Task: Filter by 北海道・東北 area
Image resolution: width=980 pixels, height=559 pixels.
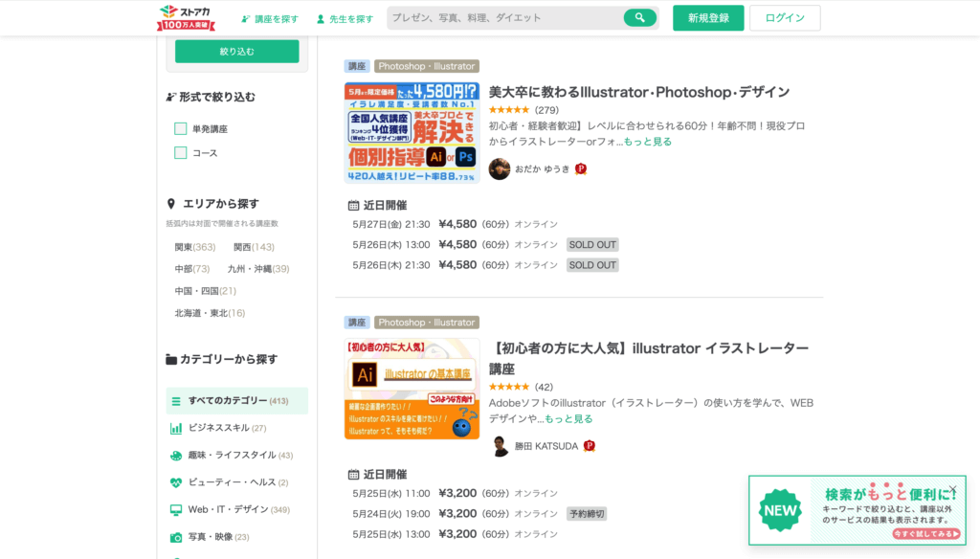Action: 210,313
